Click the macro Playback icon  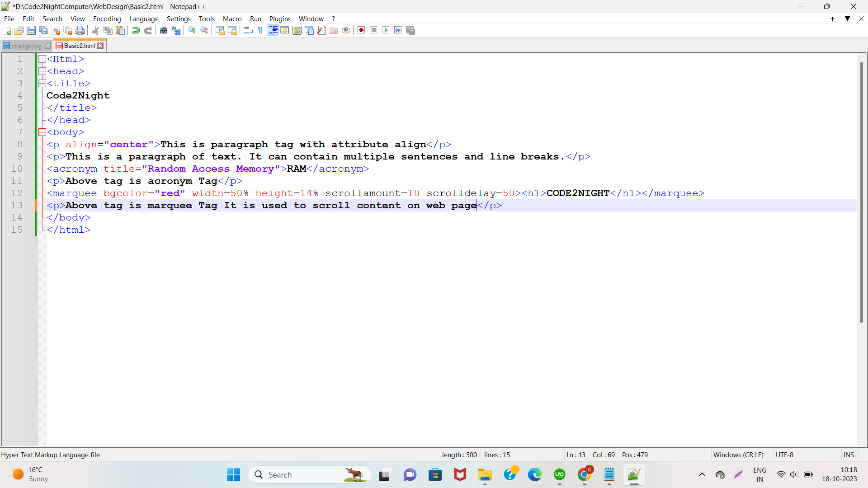click(x=386, y=30)
